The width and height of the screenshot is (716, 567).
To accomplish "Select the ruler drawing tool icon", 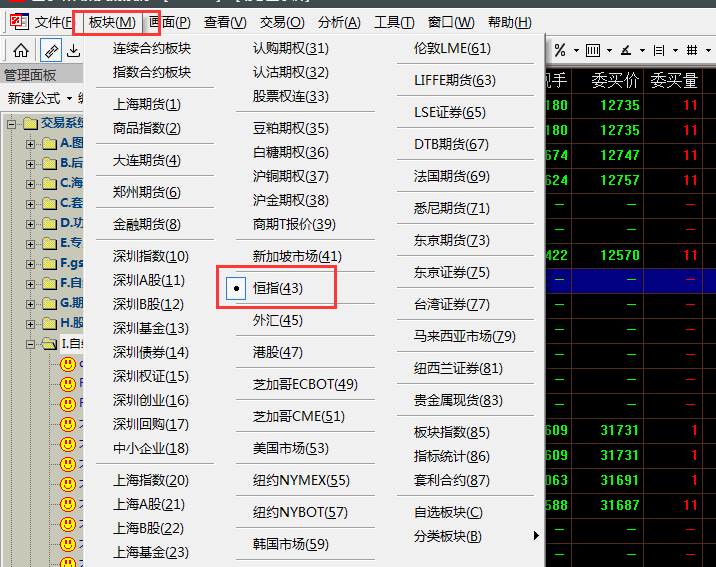I will [51, 50].
